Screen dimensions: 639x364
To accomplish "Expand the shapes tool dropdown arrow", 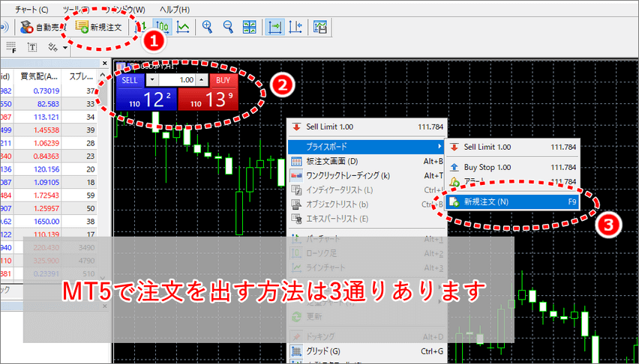I will point(65,49).
